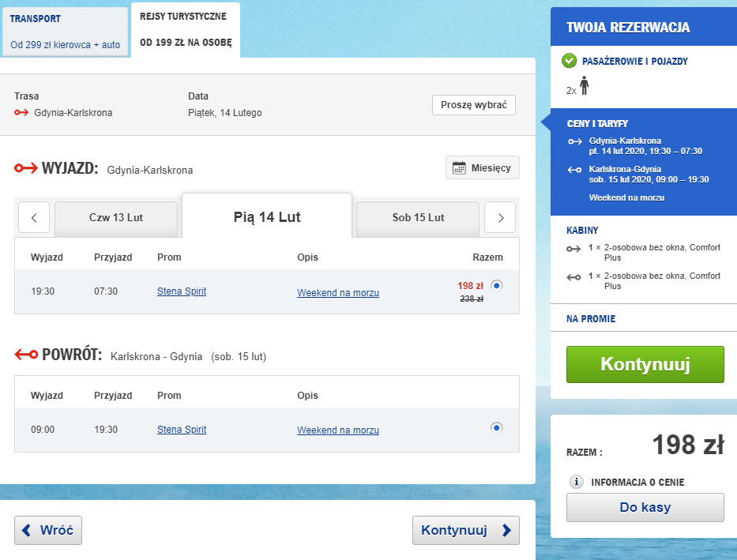737x560 pixels.
Task: Select the Sob 15 Lut date tab
Action: point(416,217)
